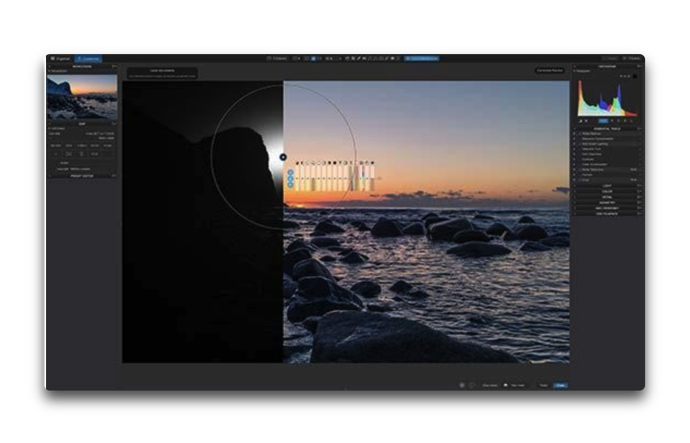
Task: Open the LIGHT palette
Action: pos(607,186)
